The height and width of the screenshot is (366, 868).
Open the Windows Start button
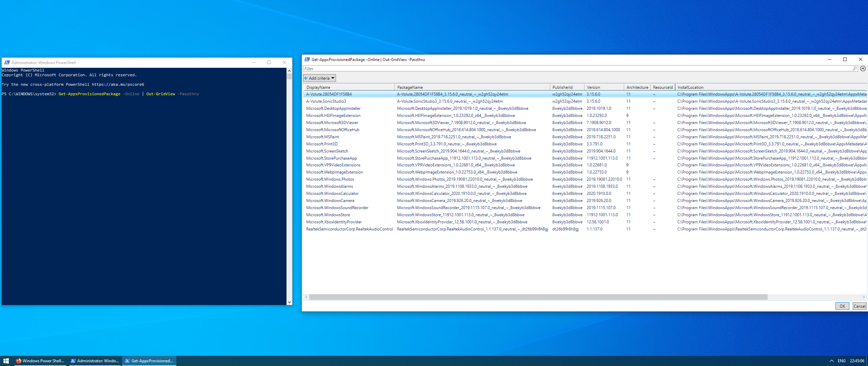click(x=6, y=361)
